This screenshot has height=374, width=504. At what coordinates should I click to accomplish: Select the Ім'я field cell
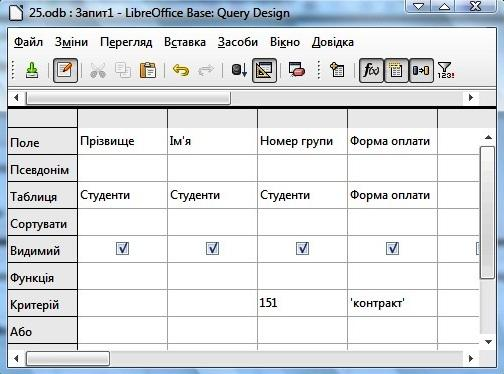[212, 141]
